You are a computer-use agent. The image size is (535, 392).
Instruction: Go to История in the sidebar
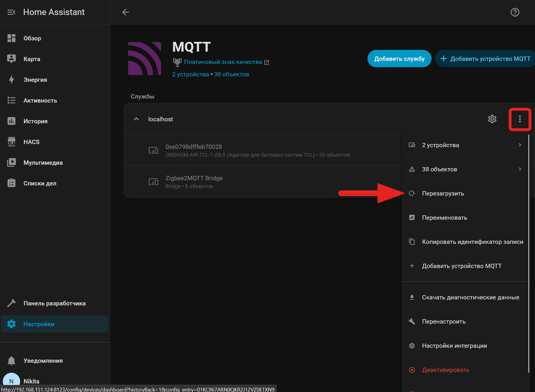click(55, 121)
